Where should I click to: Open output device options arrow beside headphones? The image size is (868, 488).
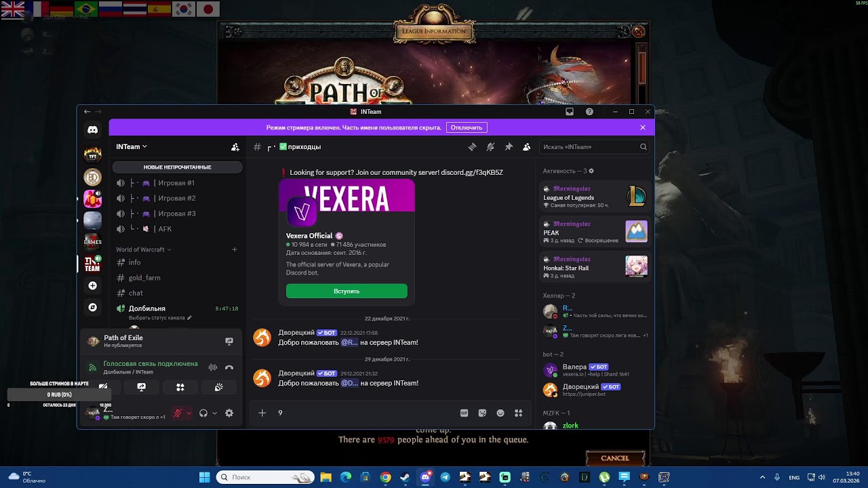click(214, 413)
